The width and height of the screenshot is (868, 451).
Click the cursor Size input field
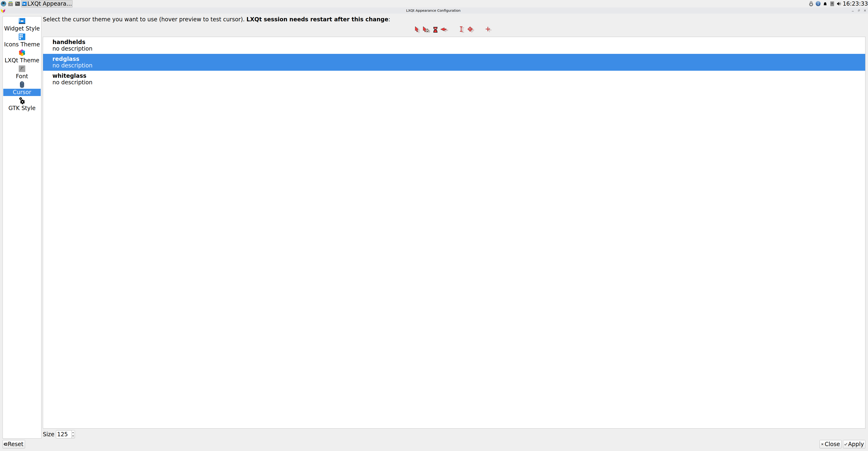click(63, 434)
